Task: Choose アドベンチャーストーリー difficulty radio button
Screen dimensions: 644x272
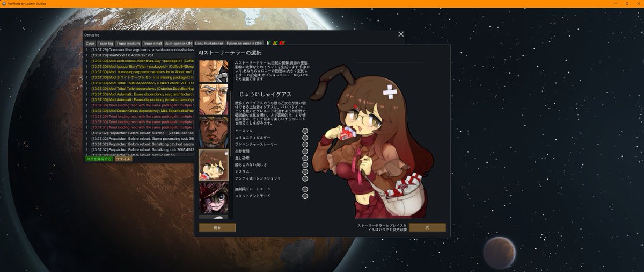Action: [305, 145]
